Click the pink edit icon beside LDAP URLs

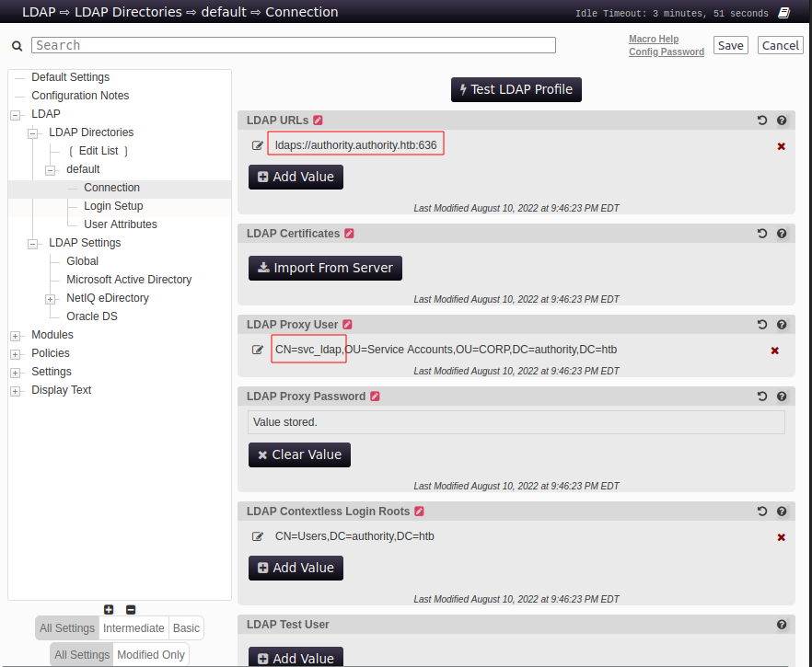pos(318,121)
